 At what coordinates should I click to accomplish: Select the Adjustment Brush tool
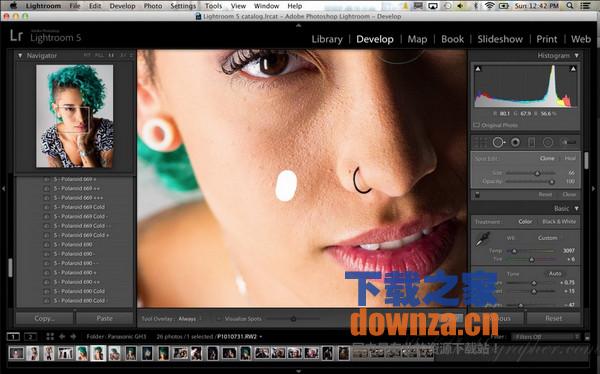(568, 142)
